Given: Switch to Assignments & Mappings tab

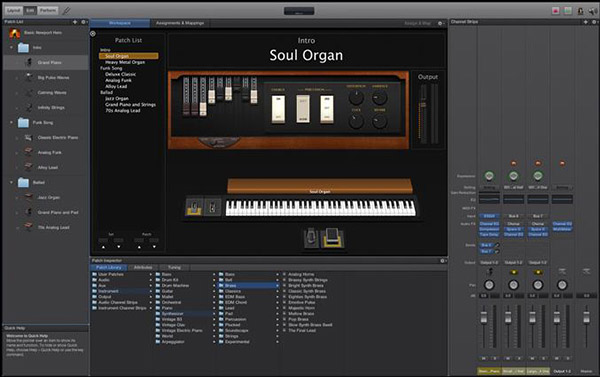Looking at the screenshot, I should 180,23.
